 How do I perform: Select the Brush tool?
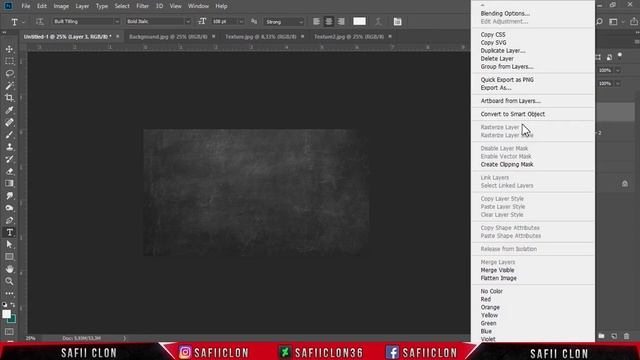tap(9, 135)
